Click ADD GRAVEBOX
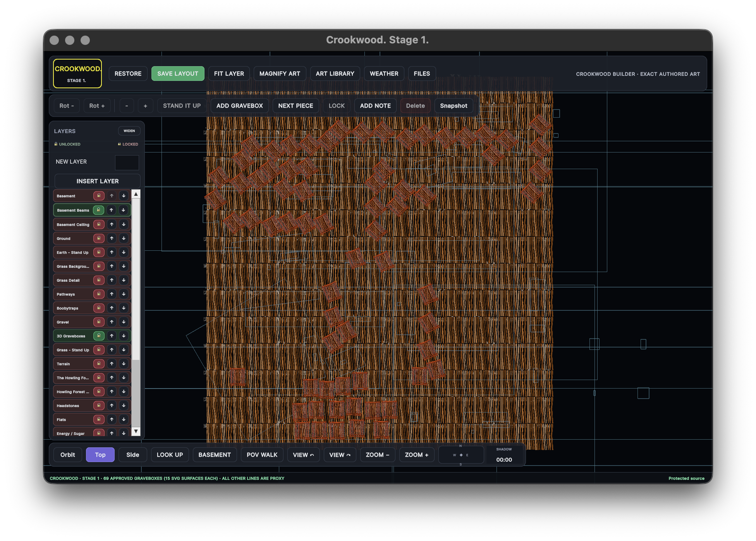The image size is (756, 541). 240,106
